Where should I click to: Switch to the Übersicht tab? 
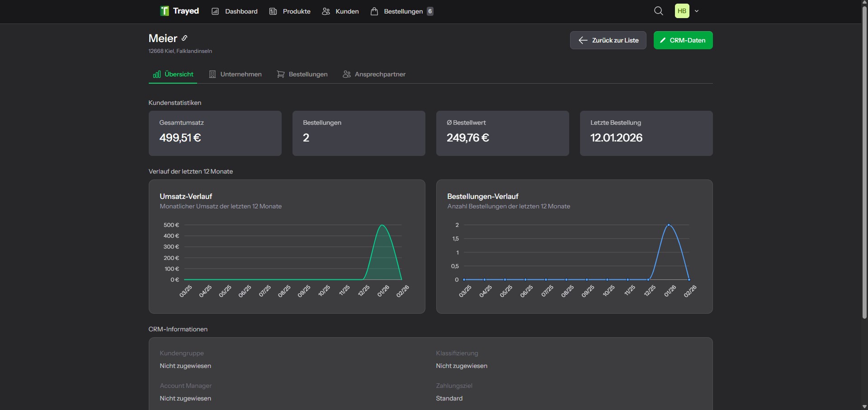tap(173, 74)
